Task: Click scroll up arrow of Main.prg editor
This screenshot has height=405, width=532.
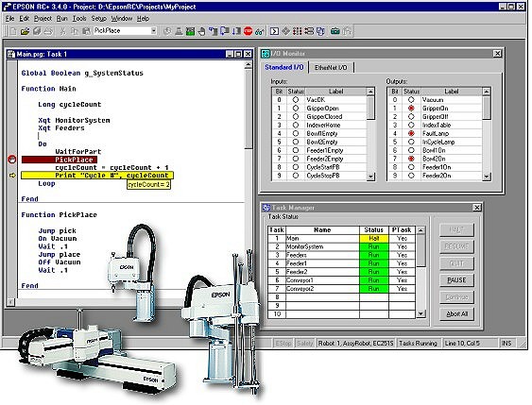Action: 249,65
